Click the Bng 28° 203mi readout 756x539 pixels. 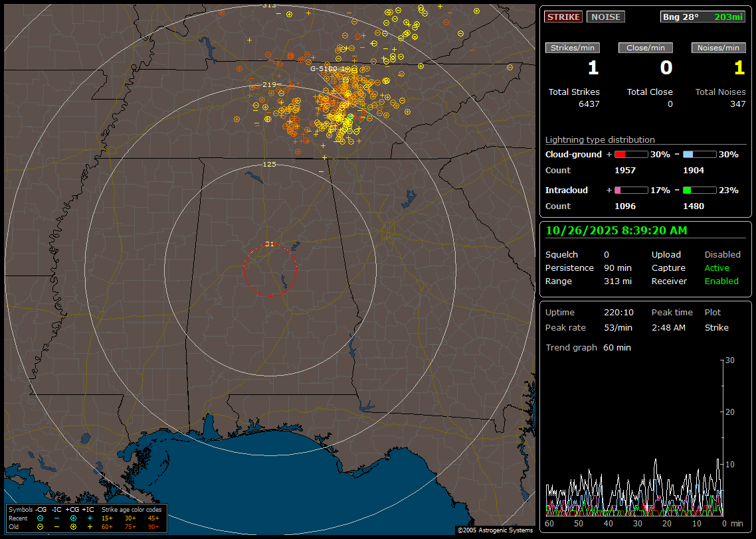click(x=702, y=17)
